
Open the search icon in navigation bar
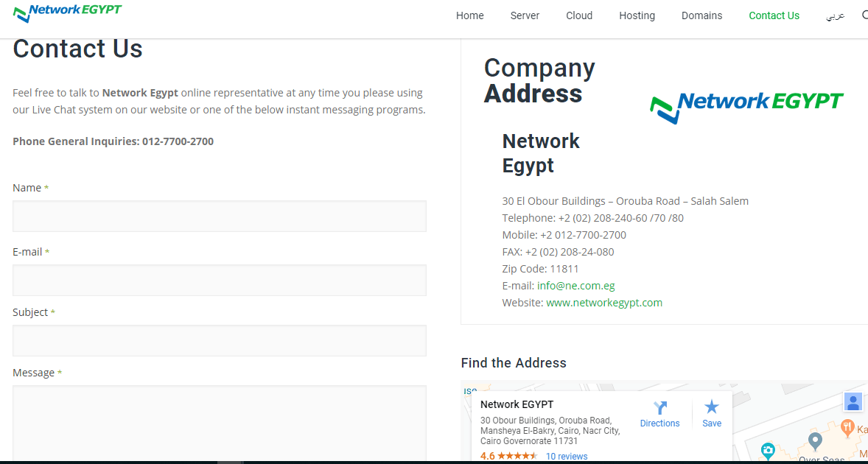(864, 15)
